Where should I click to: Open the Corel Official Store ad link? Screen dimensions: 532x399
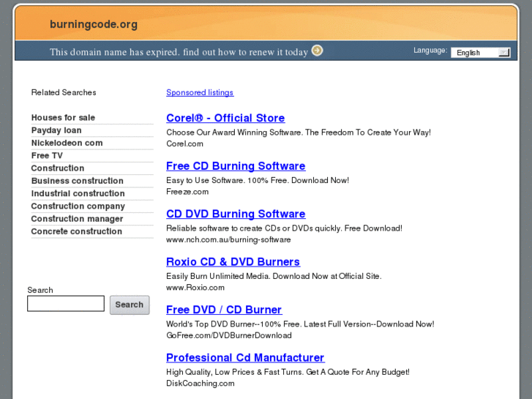225,118
